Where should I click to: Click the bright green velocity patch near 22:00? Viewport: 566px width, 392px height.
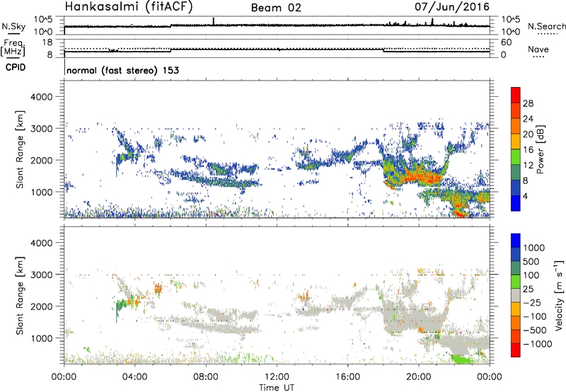point(462,359)
